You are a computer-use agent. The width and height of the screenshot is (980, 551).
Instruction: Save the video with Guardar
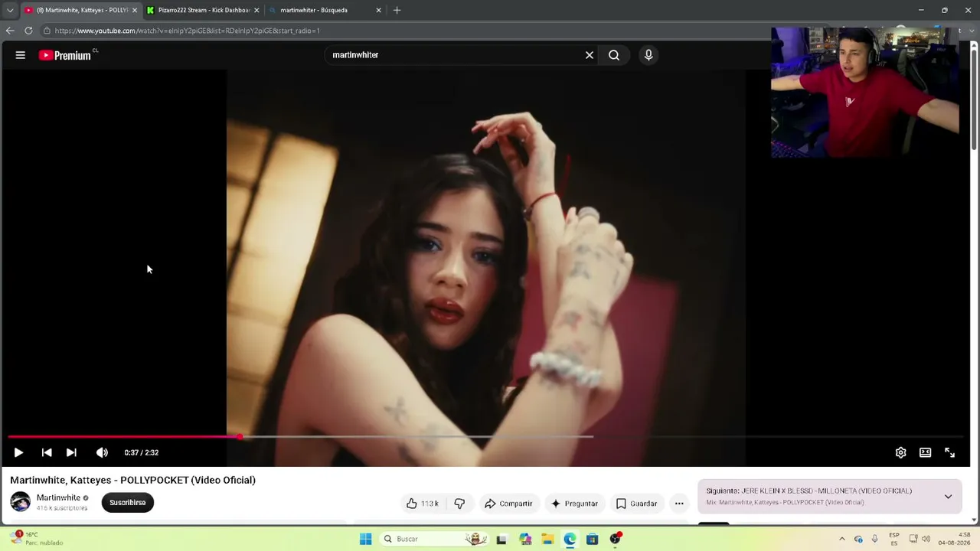pyautogui.click(x=637, y=504)
